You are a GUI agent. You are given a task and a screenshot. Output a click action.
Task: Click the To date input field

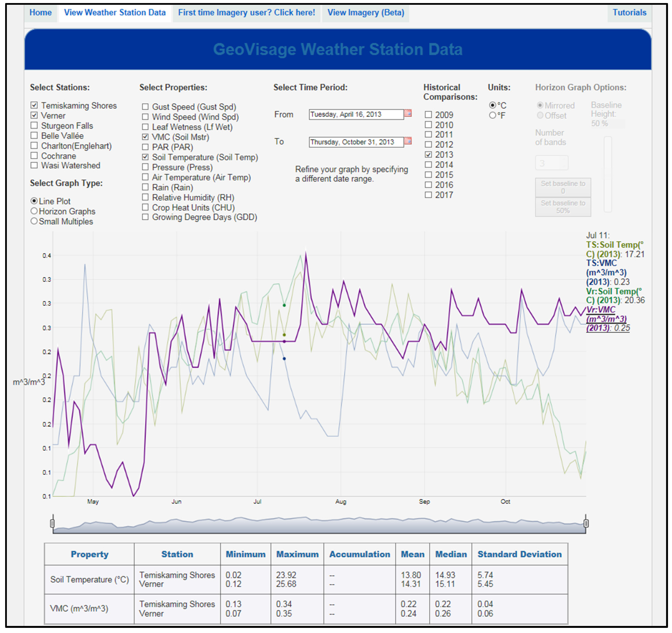356,142
